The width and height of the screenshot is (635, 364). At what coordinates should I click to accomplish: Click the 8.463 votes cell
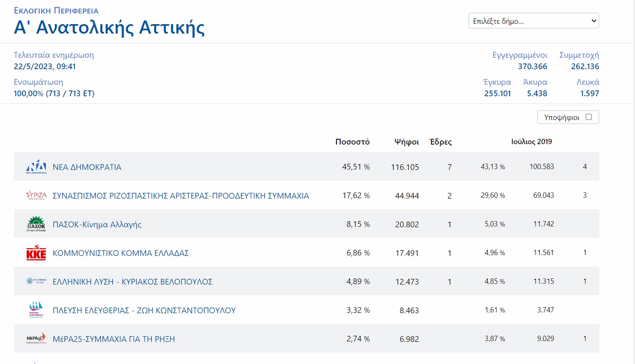point(409,310)
